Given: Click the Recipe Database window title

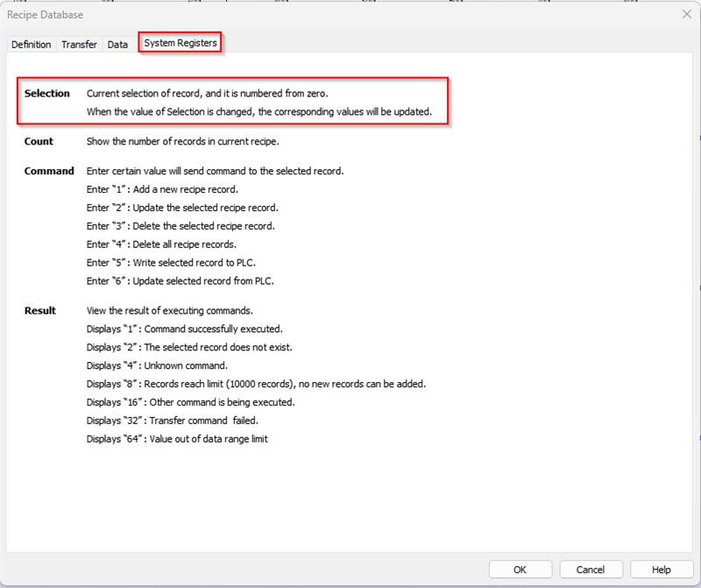Looking at the screenshot, I should coord(46,15).
